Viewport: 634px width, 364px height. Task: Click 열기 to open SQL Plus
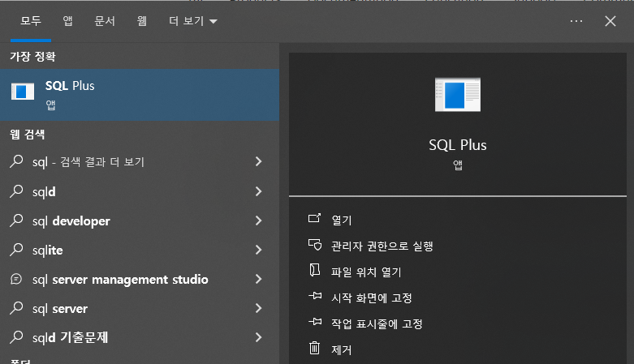(342, 221)
